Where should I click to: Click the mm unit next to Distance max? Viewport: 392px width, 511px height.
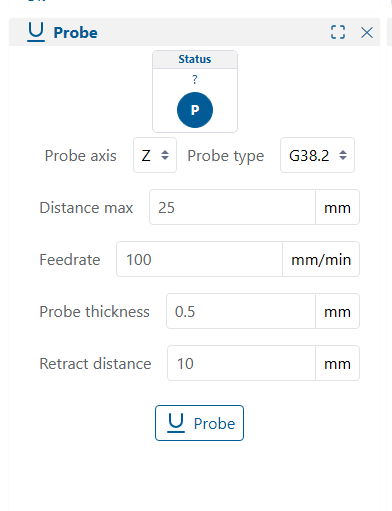click(x=337, y=207)
